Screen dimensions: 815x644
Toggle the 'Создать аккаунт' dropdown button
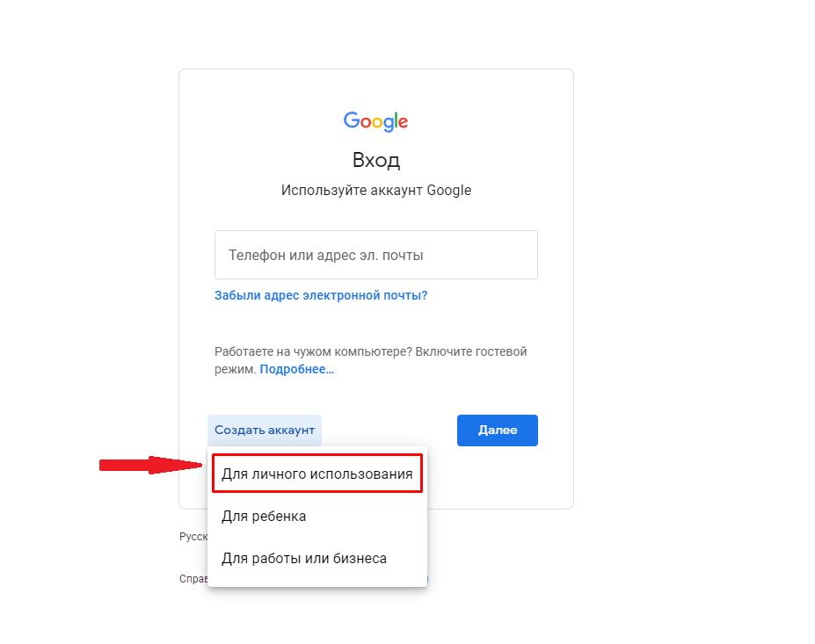tap(265, 431)
